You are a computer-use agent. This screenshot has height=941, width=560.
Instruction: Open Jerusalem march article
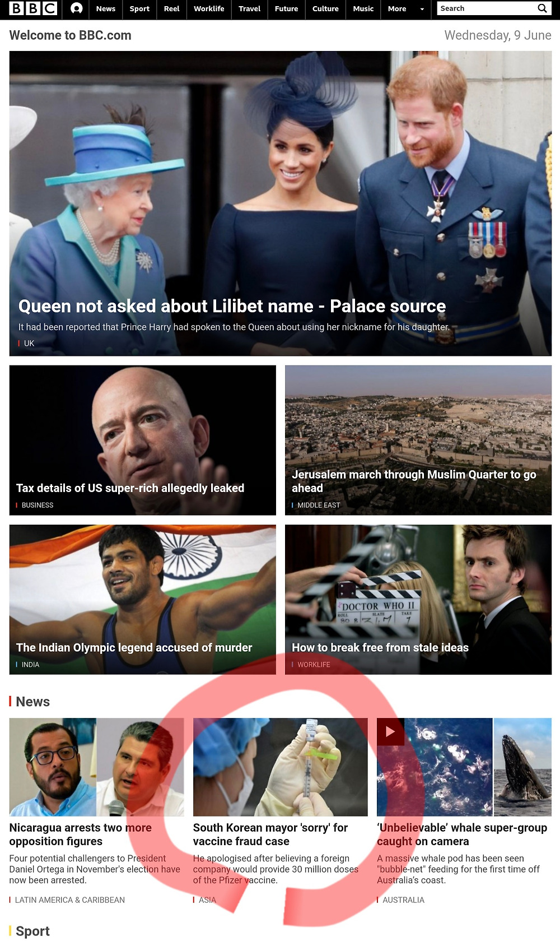click(x=414, y=481)
